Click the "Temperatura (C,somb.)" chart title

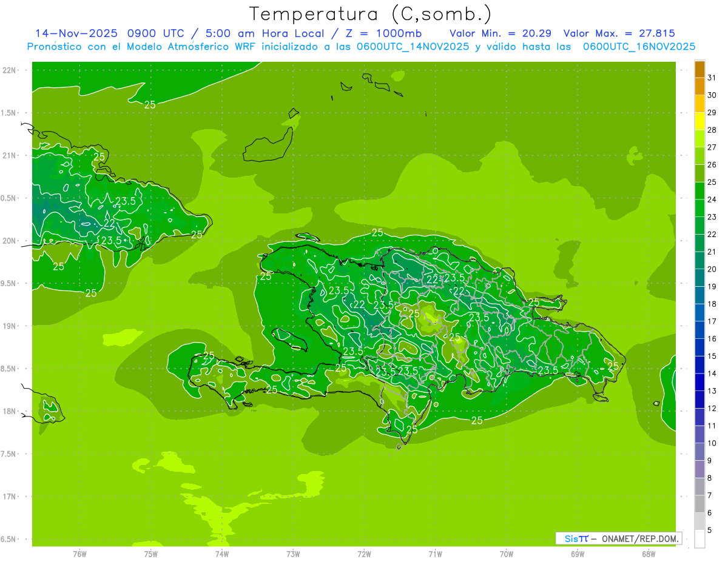[371, 14]
